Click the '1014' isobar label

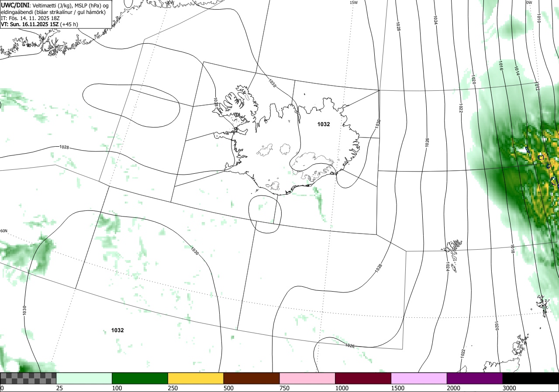516,70
